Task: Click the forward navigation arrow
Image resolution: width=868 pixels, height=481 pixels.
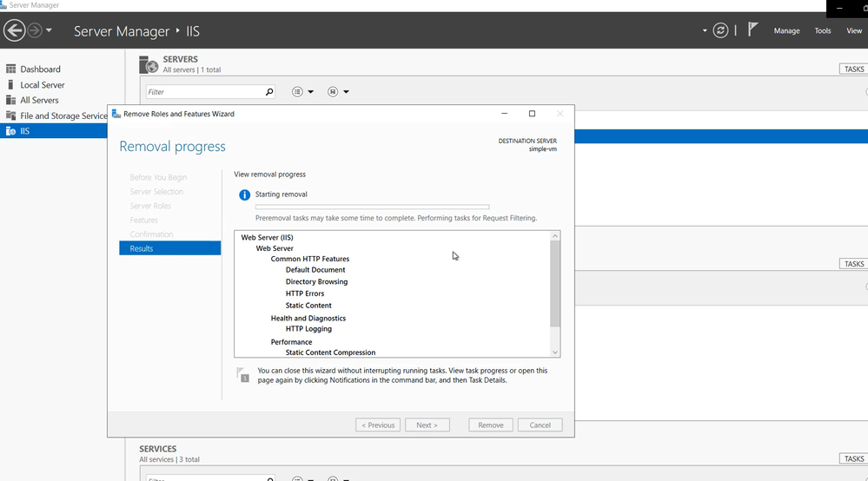Action: point(35,30)
